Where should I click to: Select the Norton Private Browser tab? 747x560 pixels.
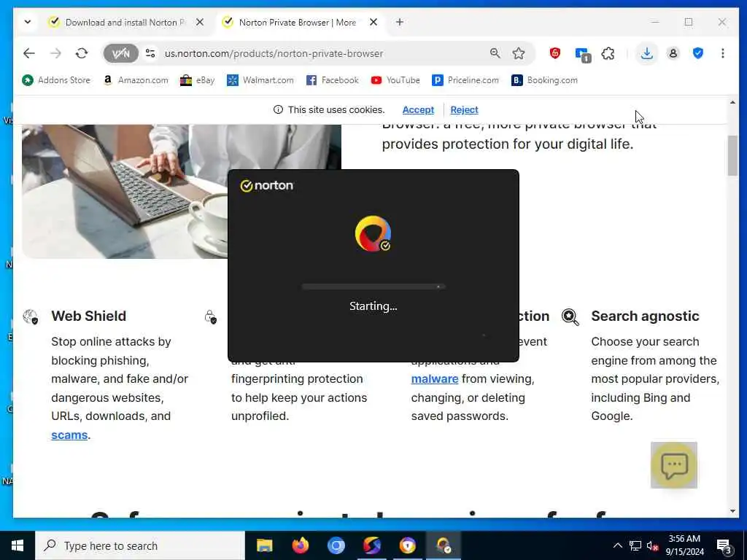point(298,23)
